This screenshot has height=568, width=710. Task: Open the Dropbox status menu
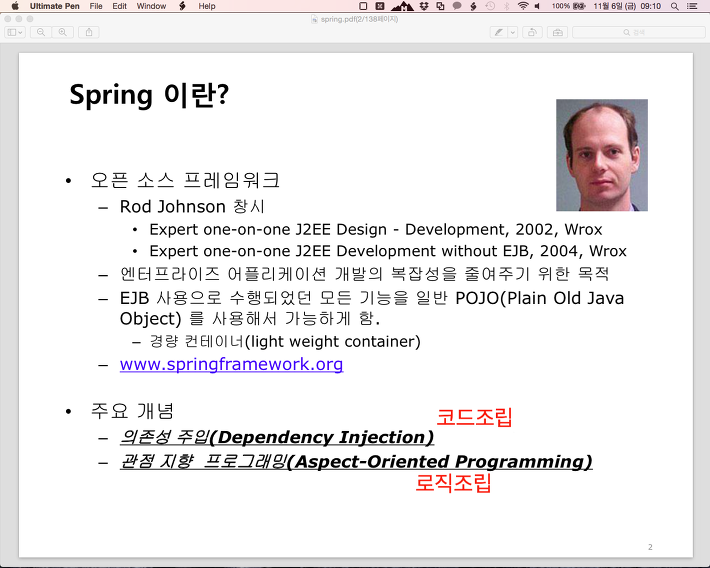(x=424, y=6)
